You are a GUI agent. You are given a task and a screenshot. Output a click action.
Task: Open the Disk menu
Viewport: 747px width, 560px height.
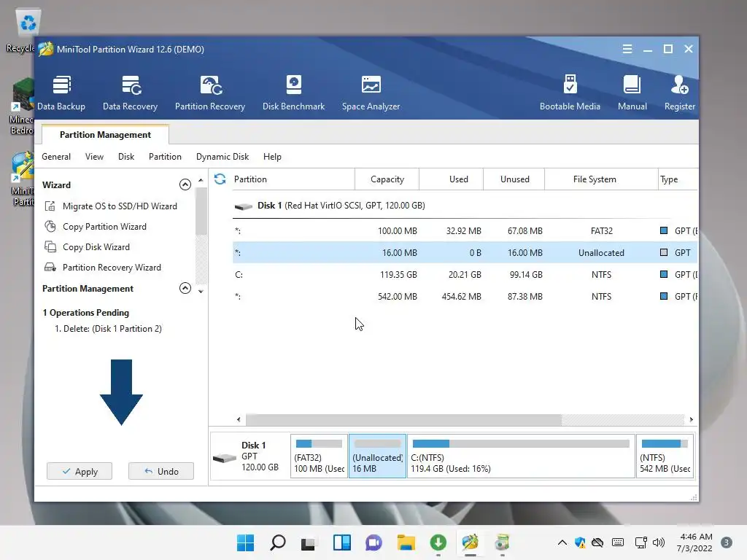[x=126, y=157]
